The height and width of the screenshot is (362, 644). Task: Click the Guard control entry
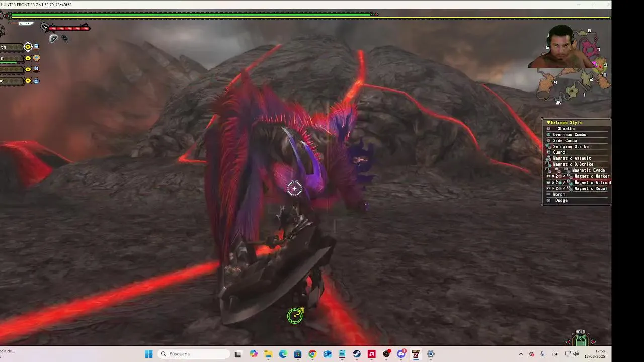coord(559,152)
